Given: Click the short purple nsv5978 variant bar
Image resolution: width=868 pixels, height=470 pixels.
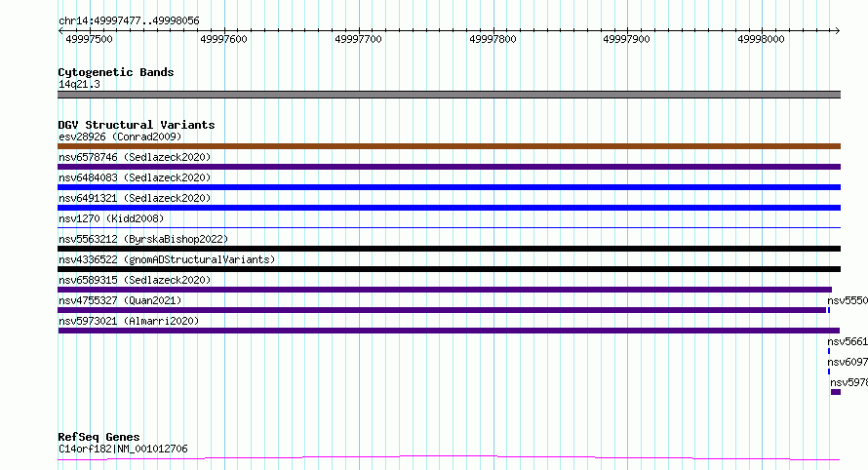Looking at the screenshot, I should pyautogui.click(x=836, y=392).
